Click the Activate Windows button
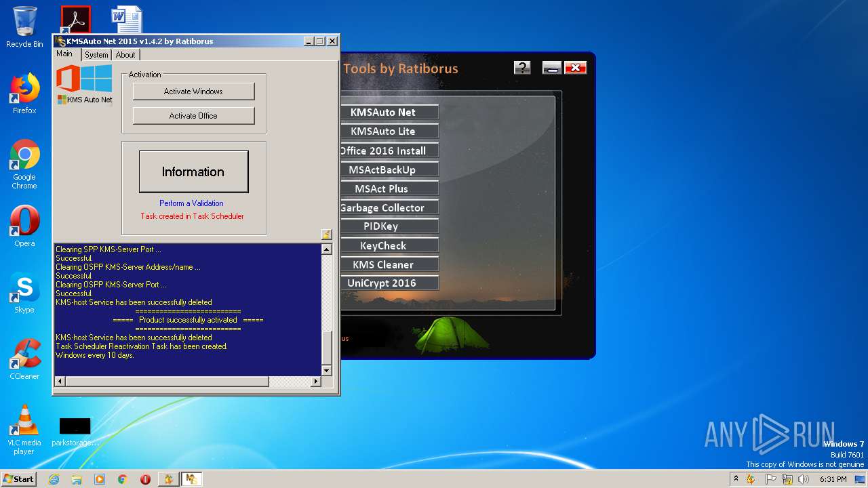 [x=193, y=91]
